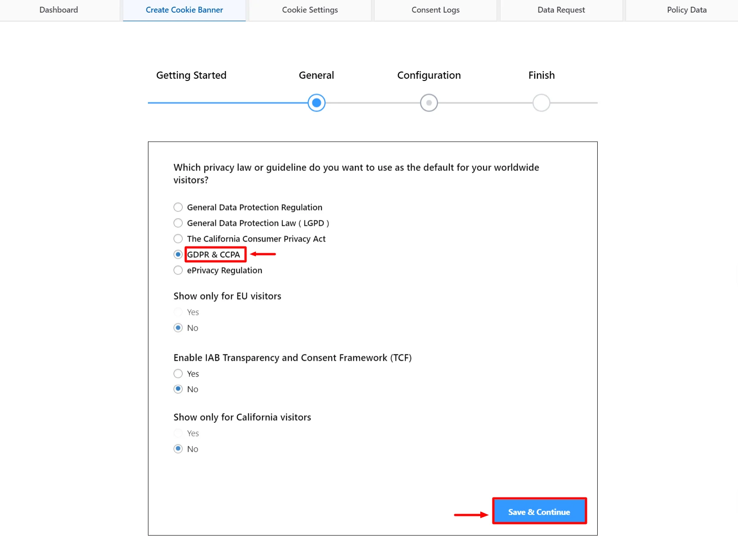The image size is (738, 560).
Task: Click the Save & Continue button
Action: tap(539, 511)
